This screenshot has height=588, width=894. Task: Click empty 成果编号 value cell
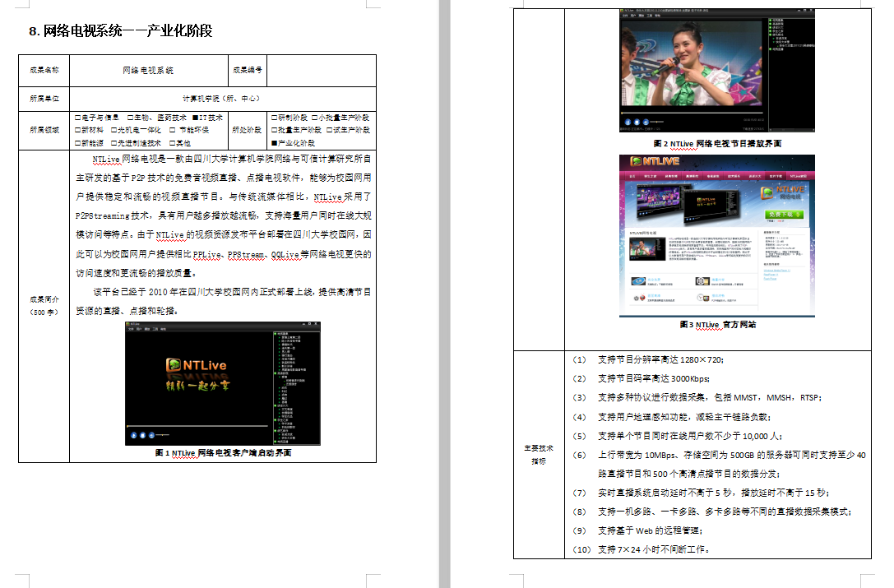[x=321, y=71]
